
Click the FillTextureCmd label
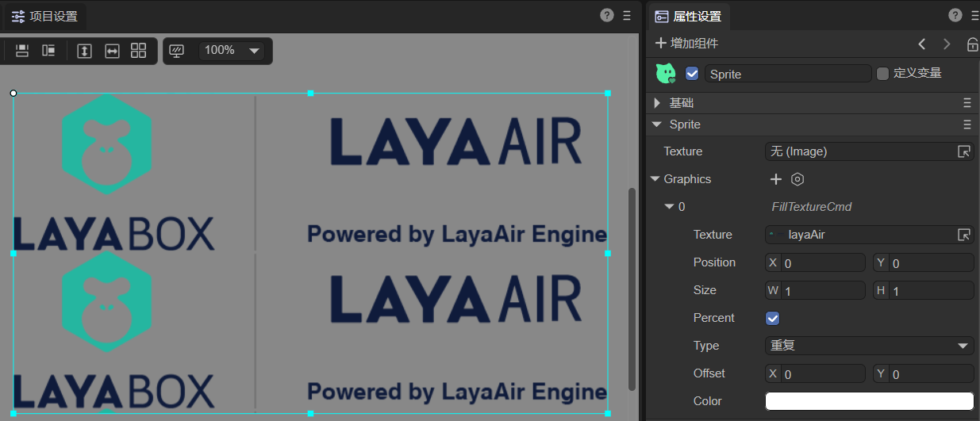pyautogui.click(x=812, y=207)
